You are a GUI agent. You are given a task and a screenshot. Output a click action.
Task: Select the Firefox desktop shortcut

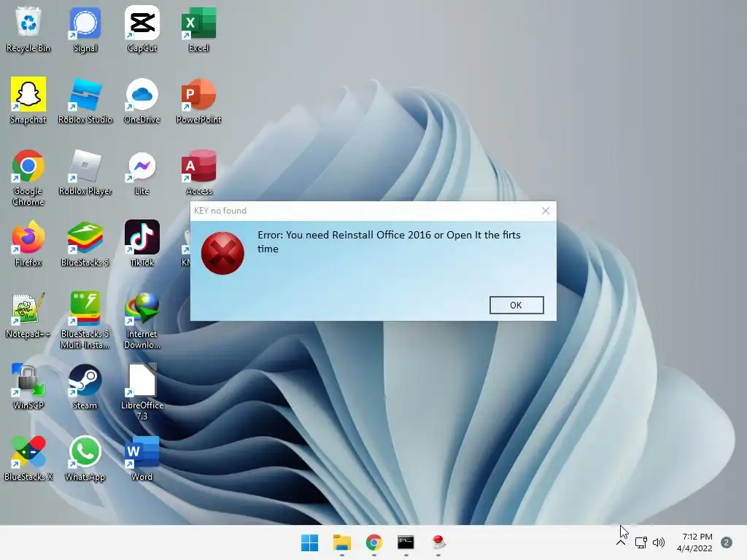(28, 244)
